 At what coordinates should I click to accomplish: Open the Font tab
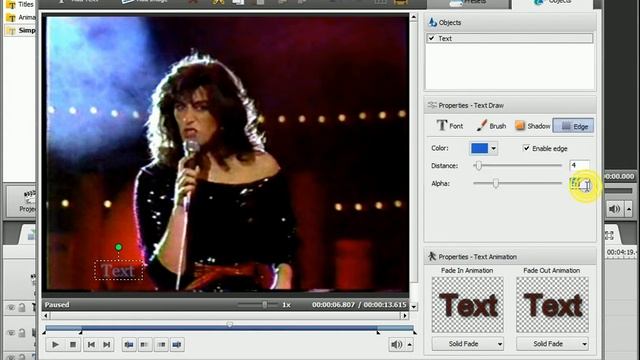coord(449,126)
